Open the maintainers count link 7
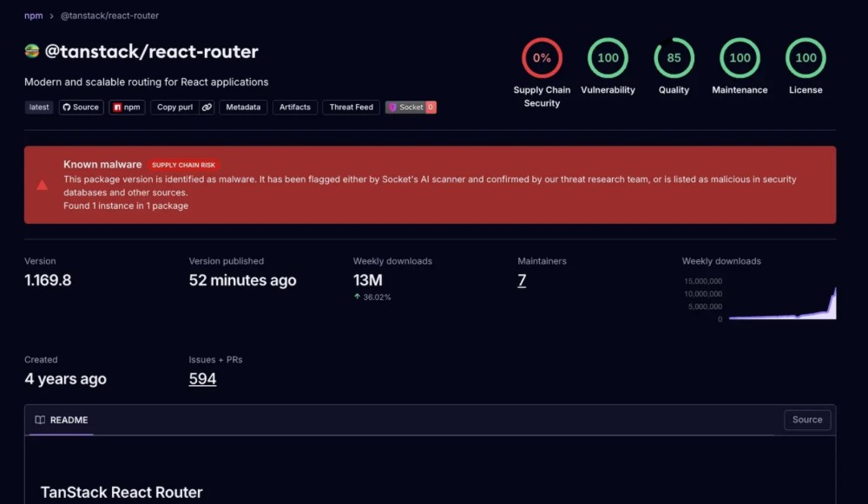The width and height of the screenshot is (868, 504). [522, 280]
